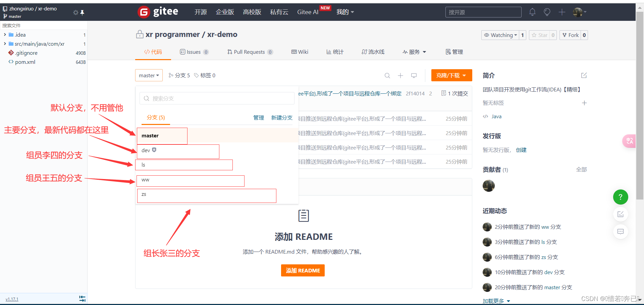This screenshot has height=305, width=644.
Task: Open the user avatar menu
Action: [580, 12]
